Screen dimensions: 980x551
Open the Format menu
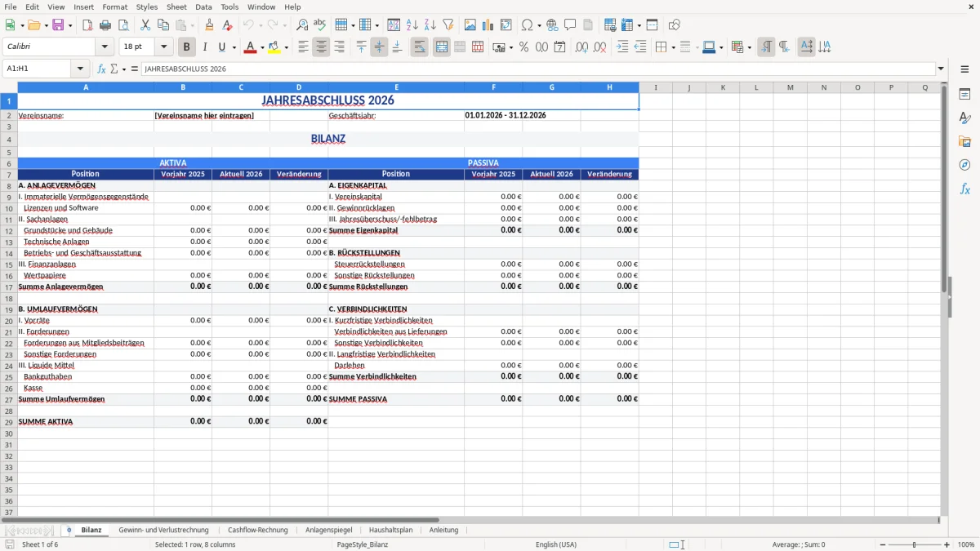(114, 7)
